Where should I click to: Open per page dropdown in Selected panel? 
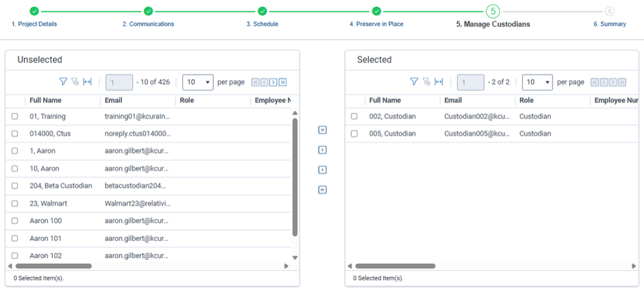click(538, 82)
